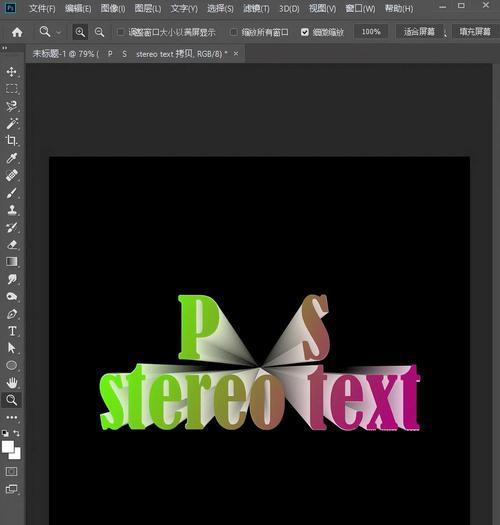Select the Clone Stamp tool
Screen dimensions: 500x525
click(x=11, y=210)
